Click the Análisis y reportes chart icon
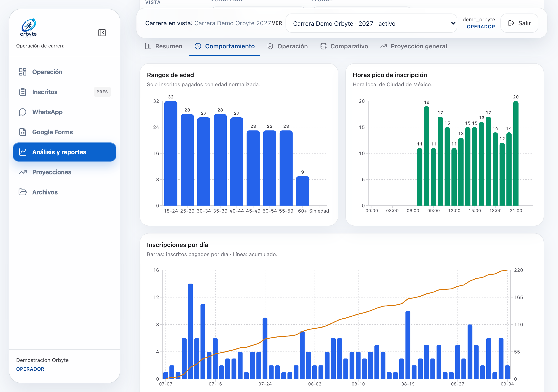 (23, 152)
